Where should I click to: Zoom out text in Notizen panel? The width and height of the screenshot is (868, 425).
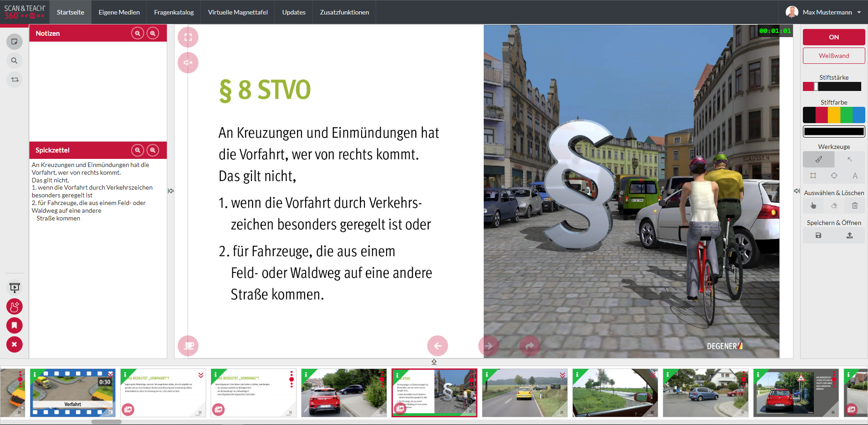tap(137, 33)
